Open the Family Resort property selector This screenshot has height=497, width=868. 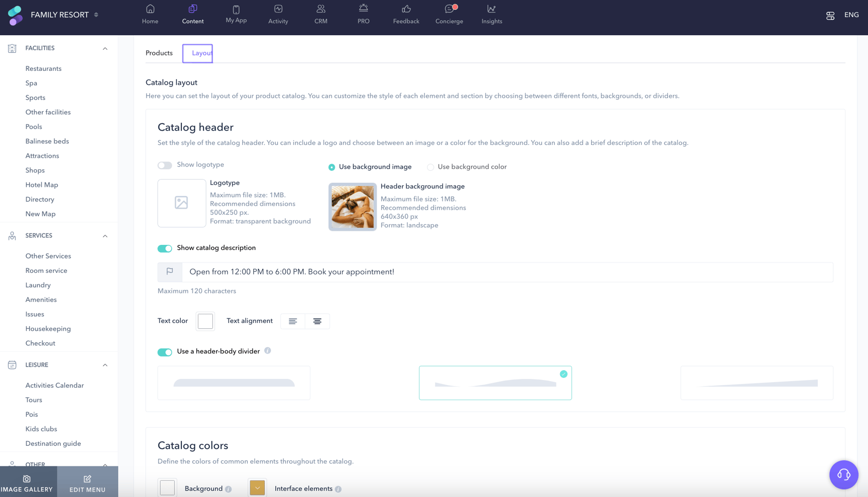(64, 15)
